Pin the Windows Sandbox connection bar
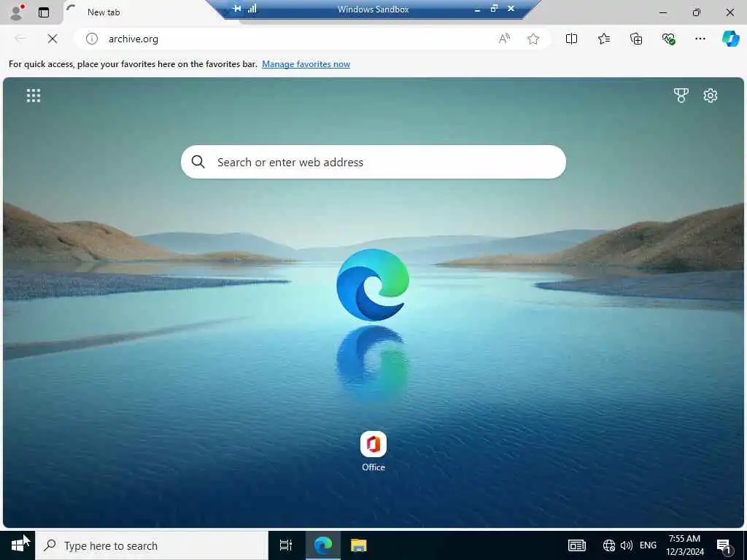Screen dimensions: 747x560 [236, 9]
